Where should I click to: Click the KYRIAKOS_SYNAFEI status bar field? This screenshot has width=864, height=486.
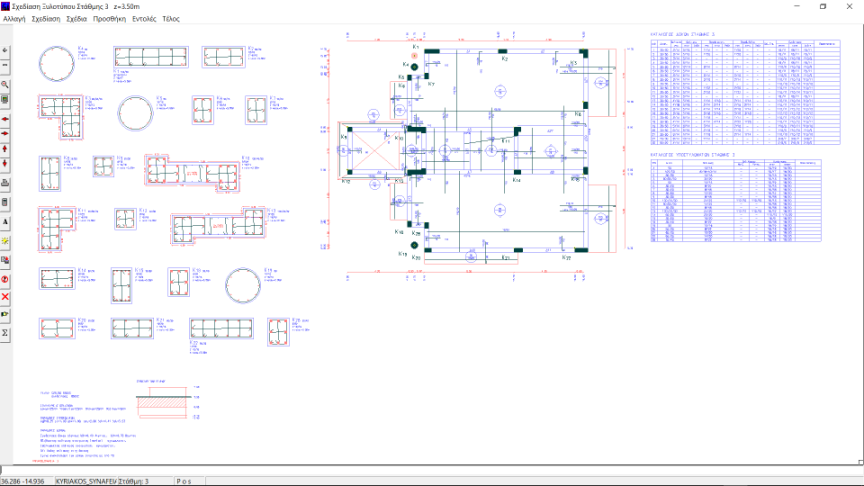click(85, 481)
